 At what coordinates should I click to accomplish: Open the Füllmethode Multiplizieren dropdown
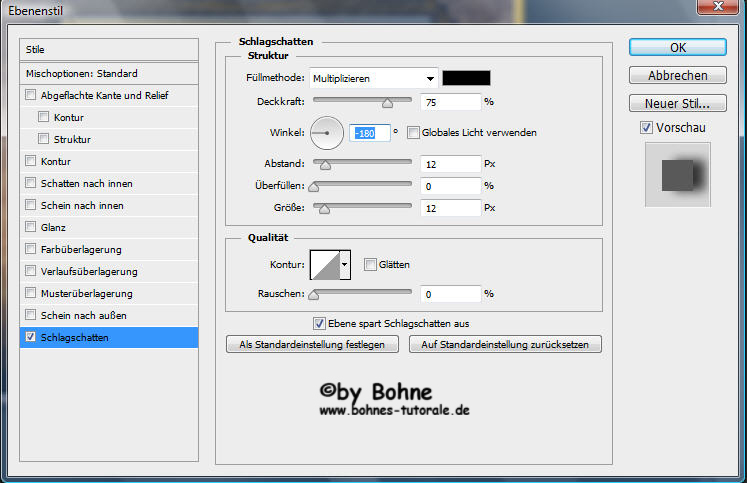374,78
